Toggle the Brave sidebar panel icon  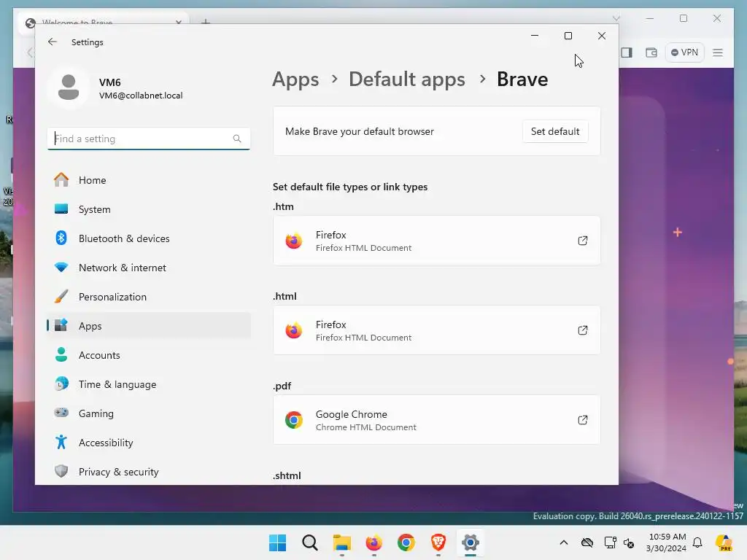coord(627,52)
